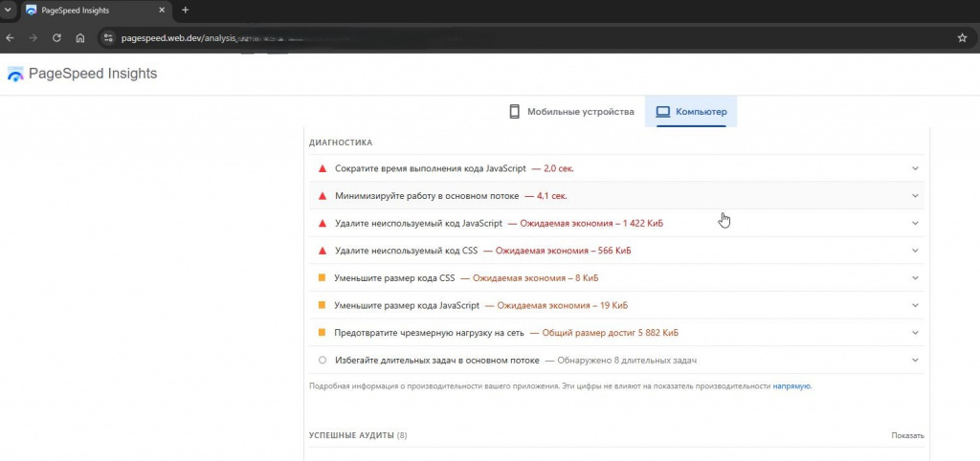This screenshot has height=461, width=980.
Task: Click text Удалите неиспользуемый код CSS
Action: [x=406, y=251]
